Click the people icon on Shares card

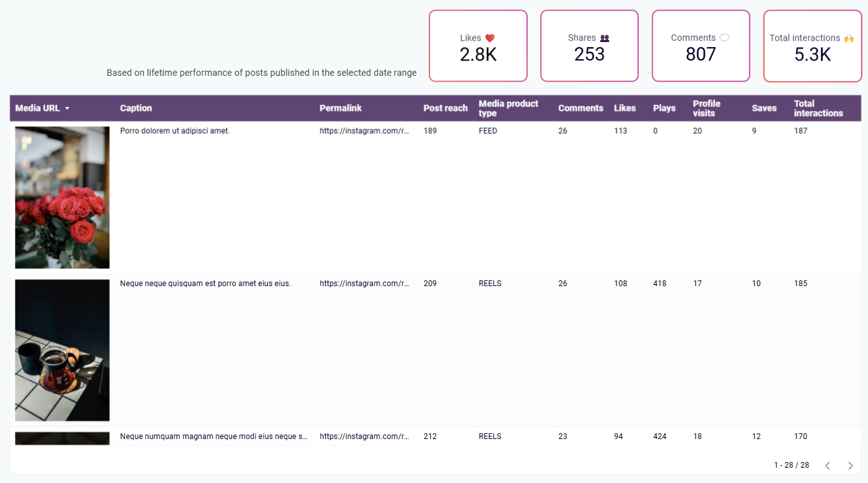tap(605, 38)
